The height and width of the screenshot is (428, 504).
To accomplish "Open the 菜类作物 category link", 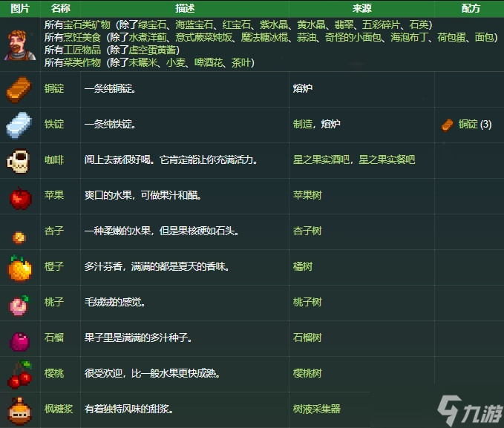I will click(82, 62).
